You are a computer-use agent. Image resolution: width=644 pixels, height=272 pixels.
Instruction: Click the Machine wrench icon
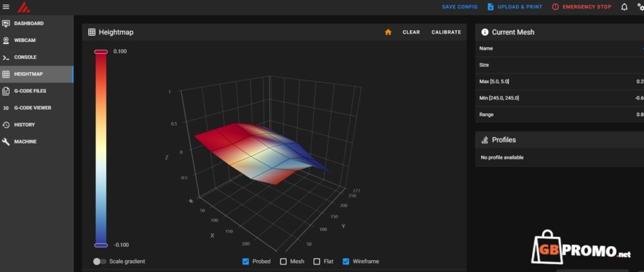pyautogui.click(x=6, y=142)
